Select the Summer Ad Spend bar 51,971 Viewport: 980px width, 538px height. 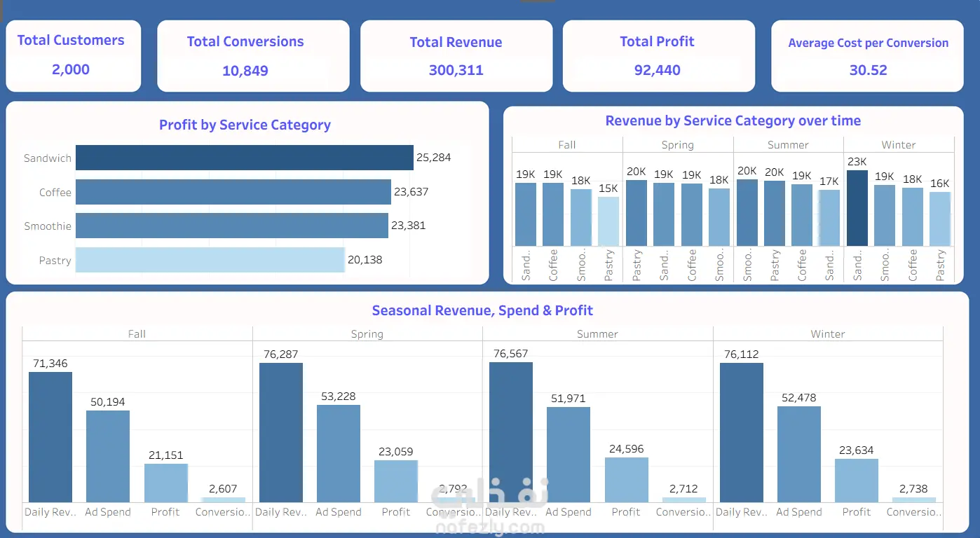click(x=569, y=455)
